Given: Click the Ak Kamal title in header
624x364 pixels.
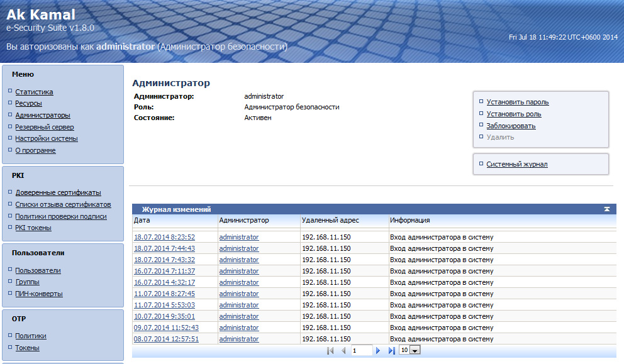Looking at the screenshot, I should pyautogui.click(x=41, y=14).
